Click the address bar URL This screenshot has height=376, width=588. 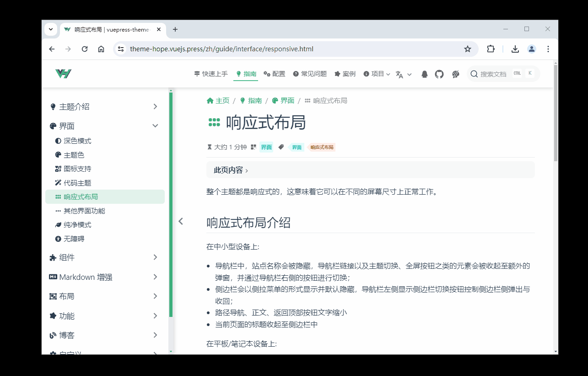click(x=221, y=49)
